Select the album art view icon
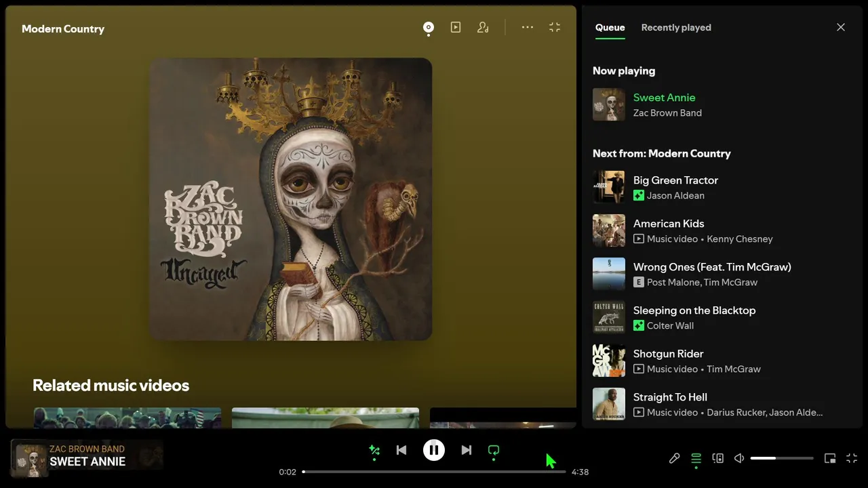The height and width of the screenshot is (488, 868). tap(429, 27)
